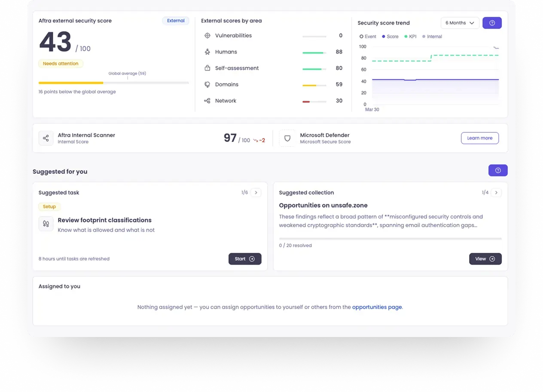
Task: Click the Microsoft Defender shield icon
Action: [287, 138]
